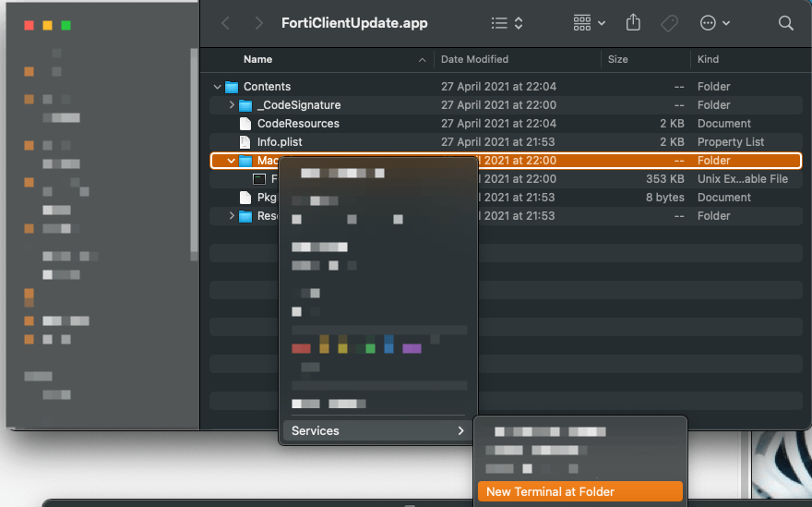Pick the blue tag color
Screen dimensions: 812x507
[388, 344]
